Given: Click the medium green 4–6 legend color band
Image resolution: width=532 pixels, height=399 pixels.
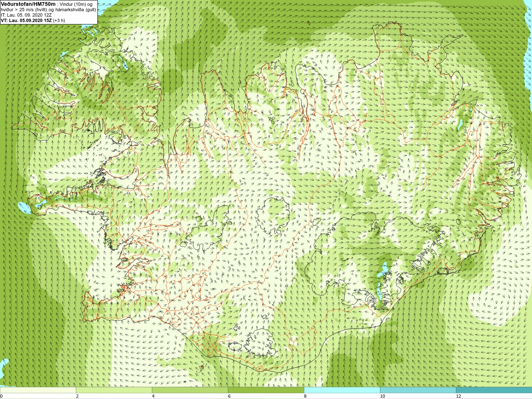Looking at the screenshot, I should pos(190,390).
